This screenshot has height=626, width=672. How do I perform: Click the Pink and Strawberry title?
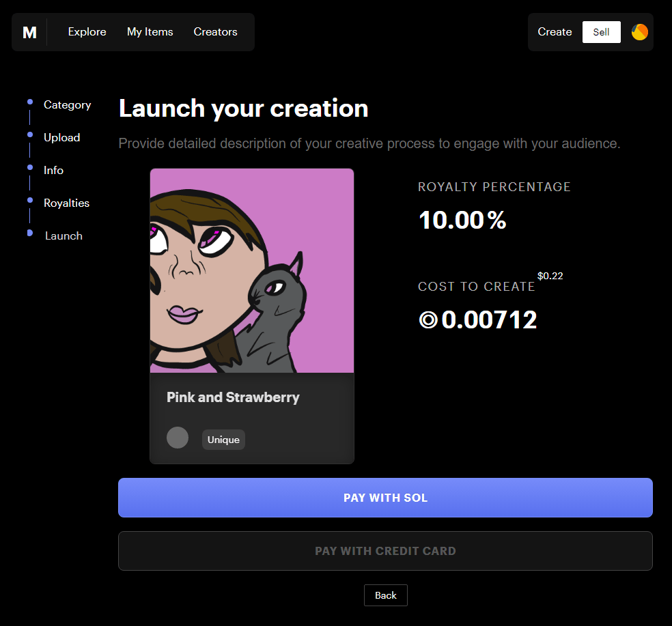click(233, 397)
